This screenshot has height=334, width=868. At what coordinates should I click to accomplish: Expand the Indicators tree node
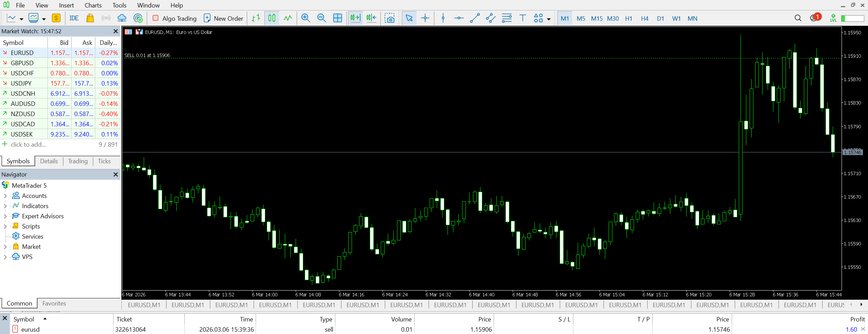5,206
